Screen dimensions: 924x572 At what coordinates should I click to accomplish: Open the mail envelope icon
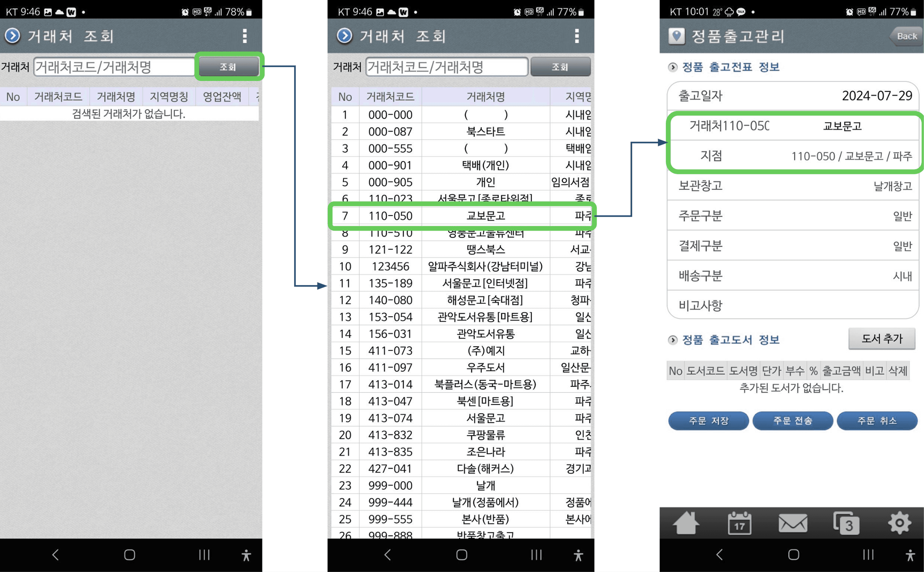click(x=793, y=523)
